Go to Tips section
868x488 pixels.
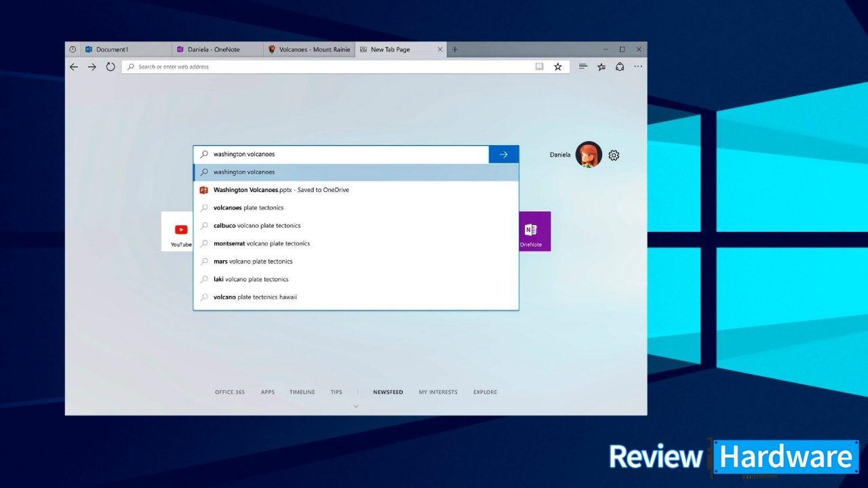[x=336, y=392]
